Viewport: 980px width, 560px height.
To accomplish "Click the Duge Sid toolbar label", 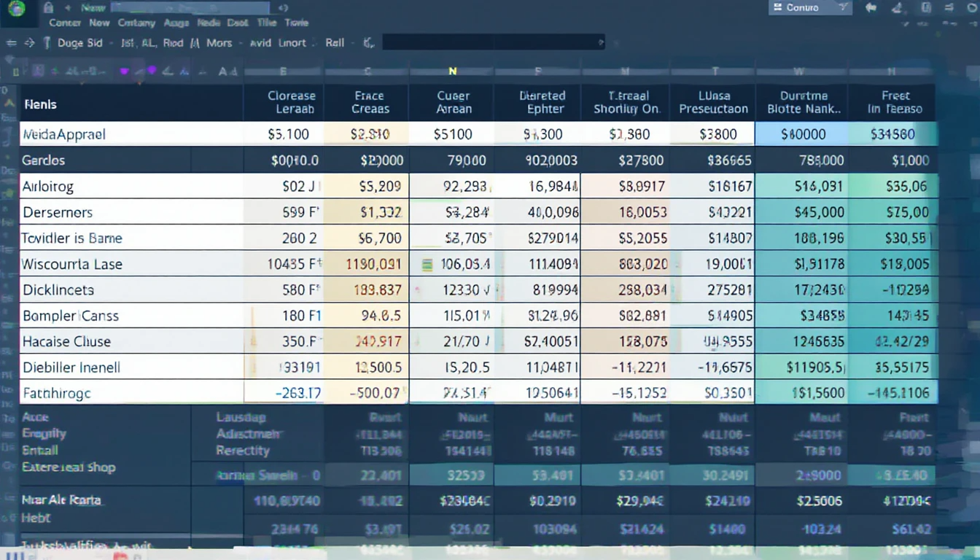I will [80, 43].
